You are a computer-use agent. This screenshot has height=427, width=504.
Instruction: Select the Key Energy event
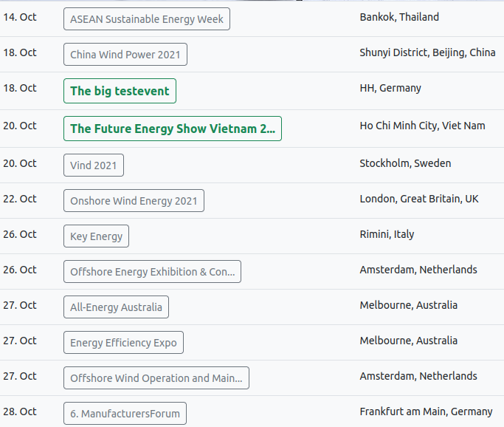tap(96, 236)
